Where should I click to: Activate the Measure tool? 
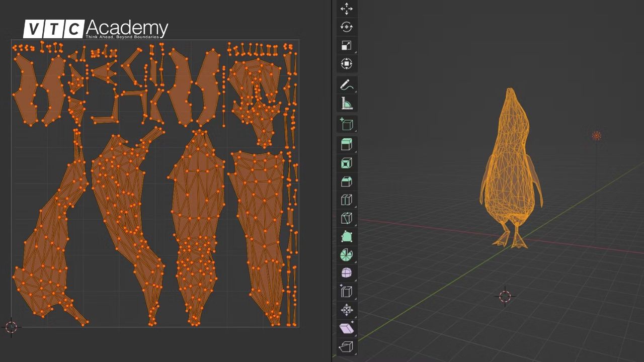pyautogui.click(x=346, y=103)
